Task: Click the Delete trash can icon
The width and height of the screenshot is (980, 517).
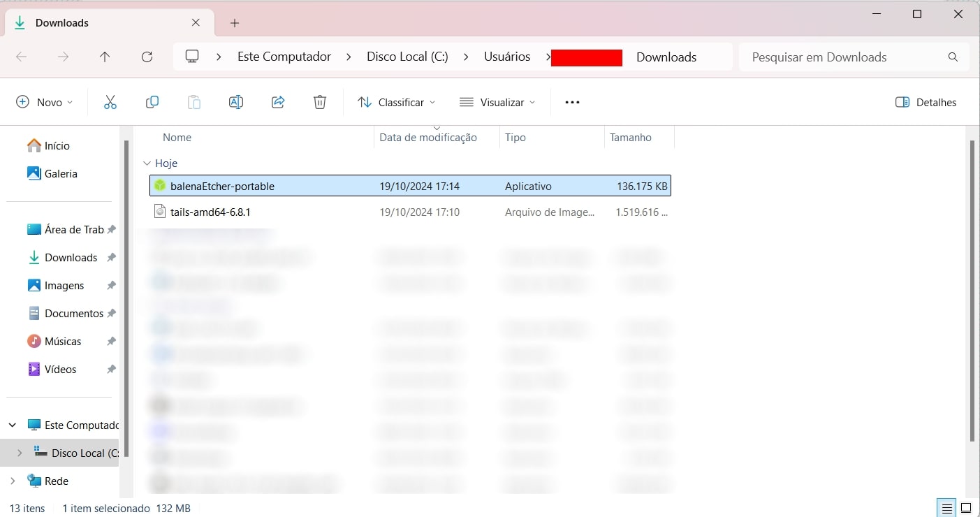Action: [x=320, y=102]
